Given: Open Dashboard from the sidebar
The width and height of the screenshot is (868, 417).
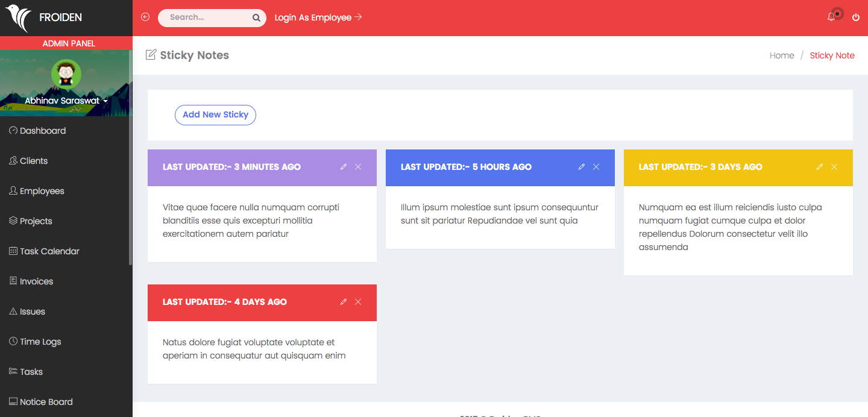Looking at the screenshot, I should point(42,131).
